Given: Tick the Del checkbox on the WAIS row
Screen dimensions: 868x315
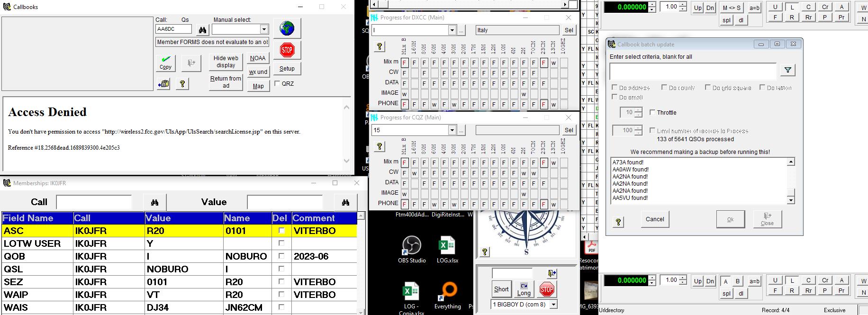Looking at the screenshot, I should pos(281,307).
